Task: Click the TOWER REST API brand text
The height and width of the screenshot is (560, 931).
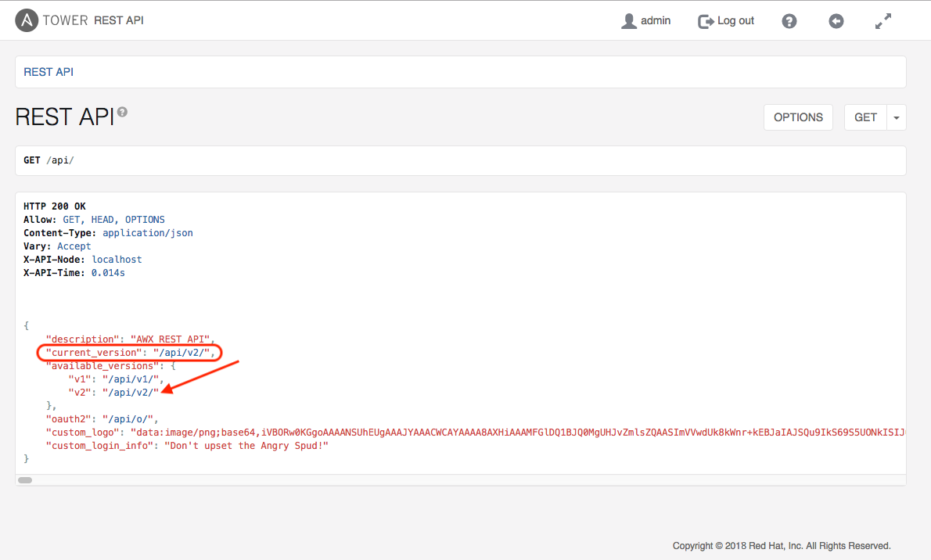Action: click(x=93, y=21)
